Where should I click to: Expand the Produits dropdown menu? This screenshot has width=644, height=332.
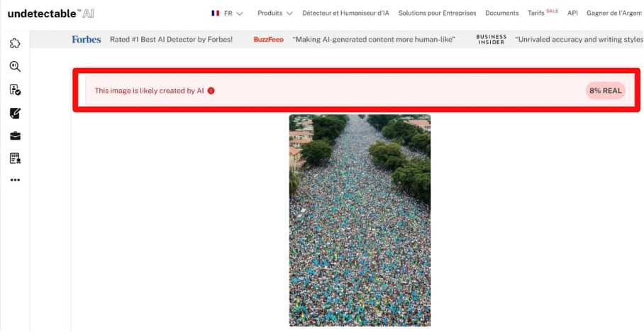pos(274,13)
